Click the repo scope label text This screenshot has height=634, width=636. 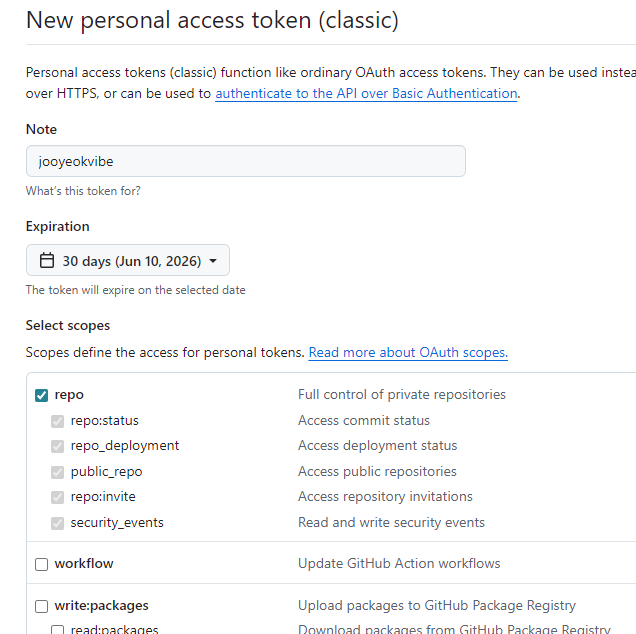[x=69, y=395]
